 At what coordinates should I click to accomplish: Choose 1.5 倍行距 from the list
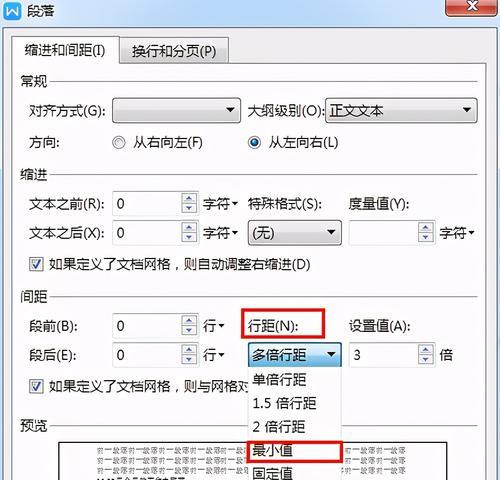click(x=295, y=403)
